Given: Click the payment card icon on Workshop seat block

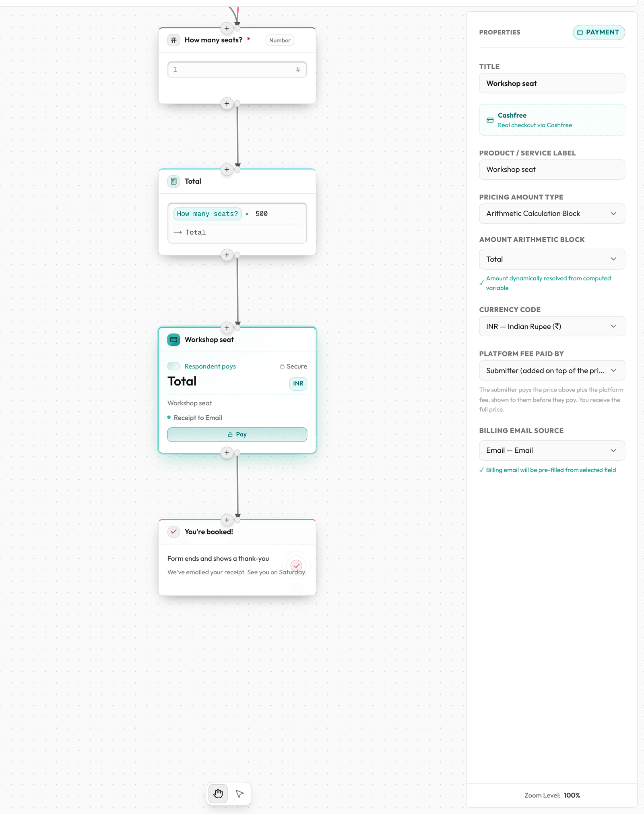Looking at the screenshot, I should pos(173,340).
